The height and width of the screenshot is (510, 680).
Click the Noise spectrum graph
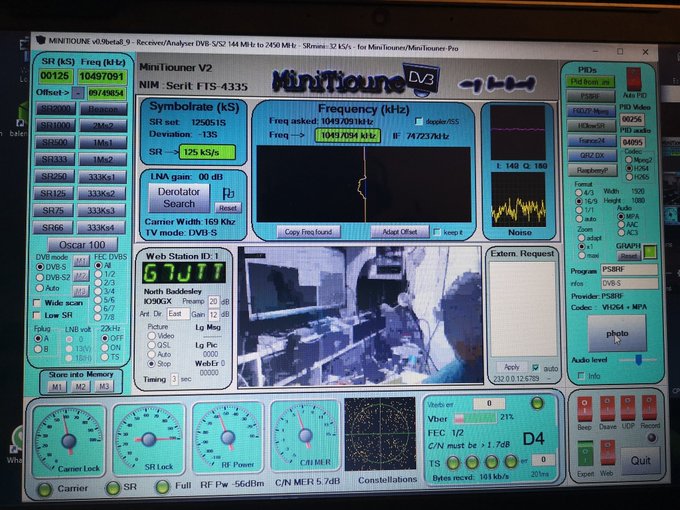(x=518, y=200)
